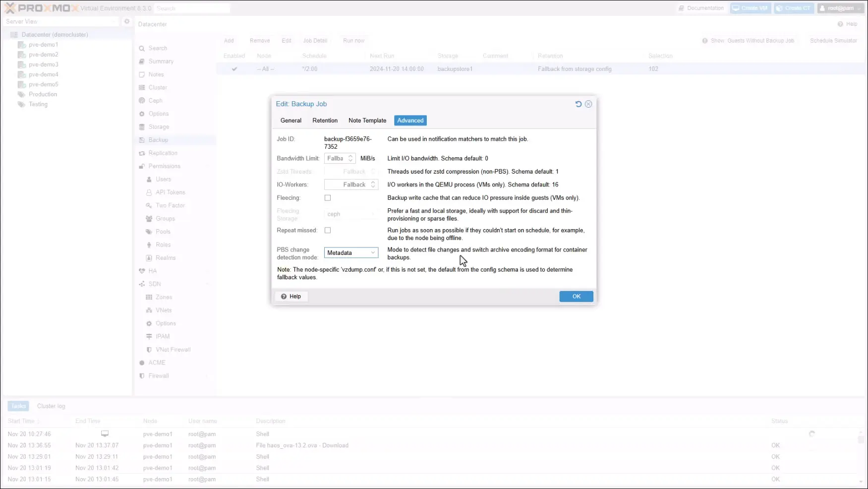Click the Create CT button
868x489 pixels.
794,8
